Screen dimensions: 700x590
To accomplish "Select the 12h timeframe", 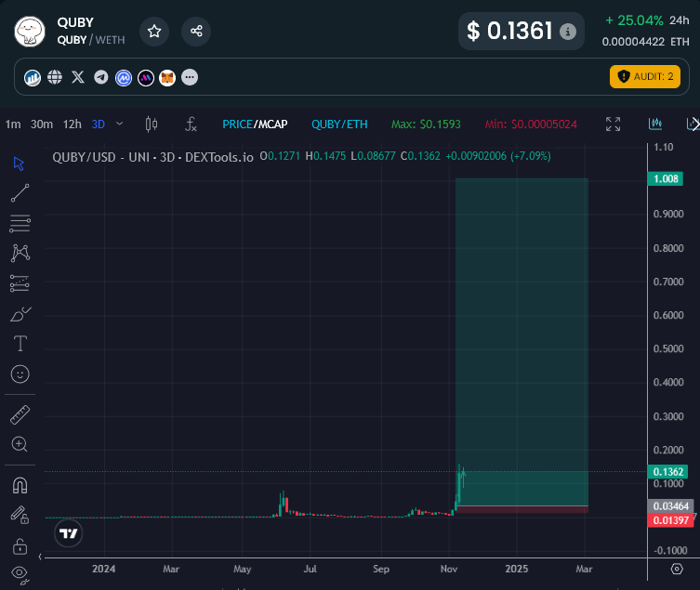I will [72, 125].
